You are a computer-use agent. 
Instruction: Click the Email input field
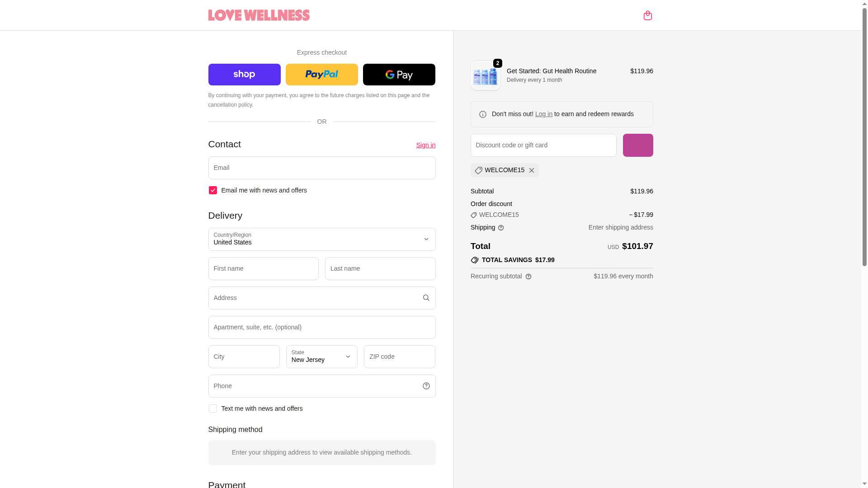[321, 168]
